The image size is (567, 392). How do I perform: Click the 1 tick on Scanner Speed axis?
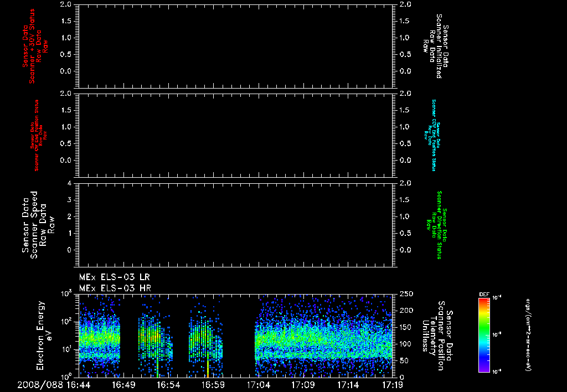69,233
